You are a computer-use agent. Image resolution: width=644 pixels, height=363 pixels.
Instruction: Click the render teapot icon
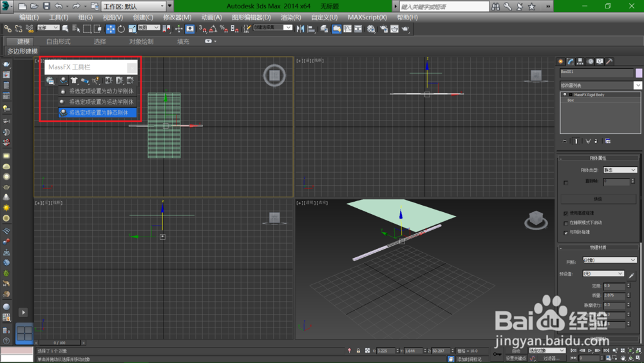point(405,29)
